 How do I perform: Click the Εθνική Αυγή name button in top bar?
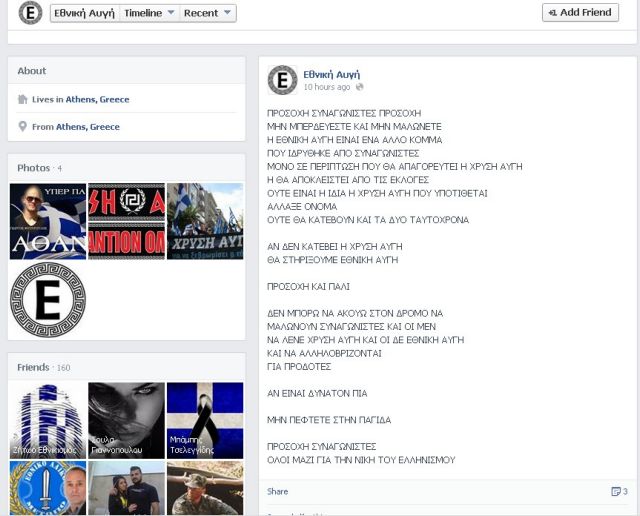pos(84,13)
